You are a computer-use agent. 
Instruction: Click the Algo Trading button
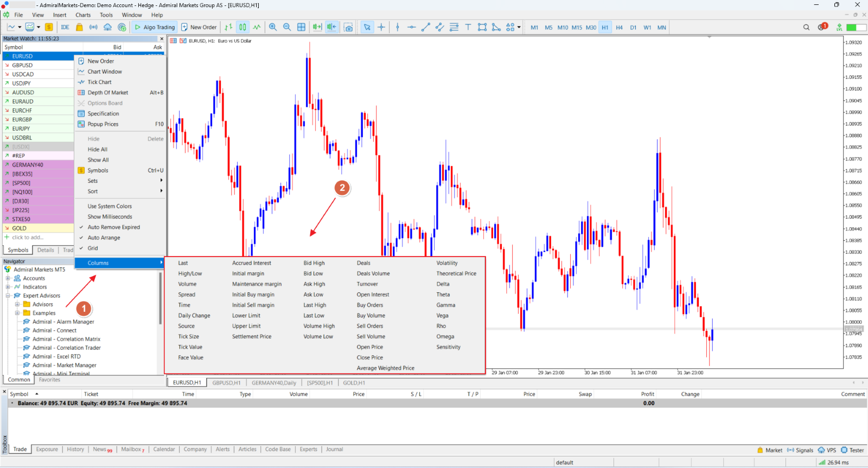point(155,27)
